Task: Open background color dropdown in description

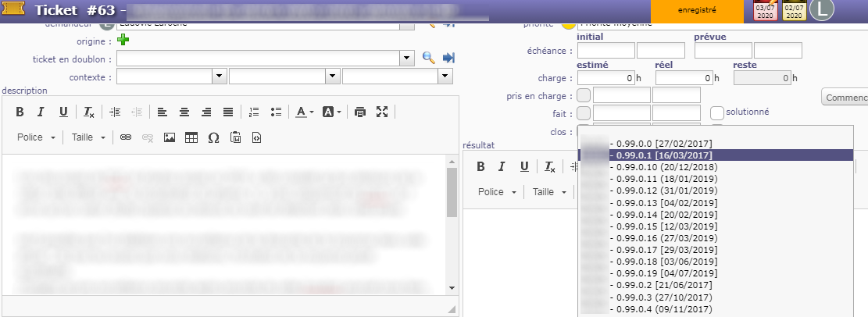Action: pos(331,112)
